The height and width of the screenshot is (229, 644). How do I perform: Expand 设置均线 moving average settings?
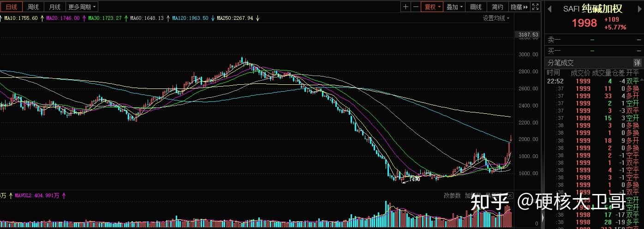pyautogui.click(x=496, y=18)
